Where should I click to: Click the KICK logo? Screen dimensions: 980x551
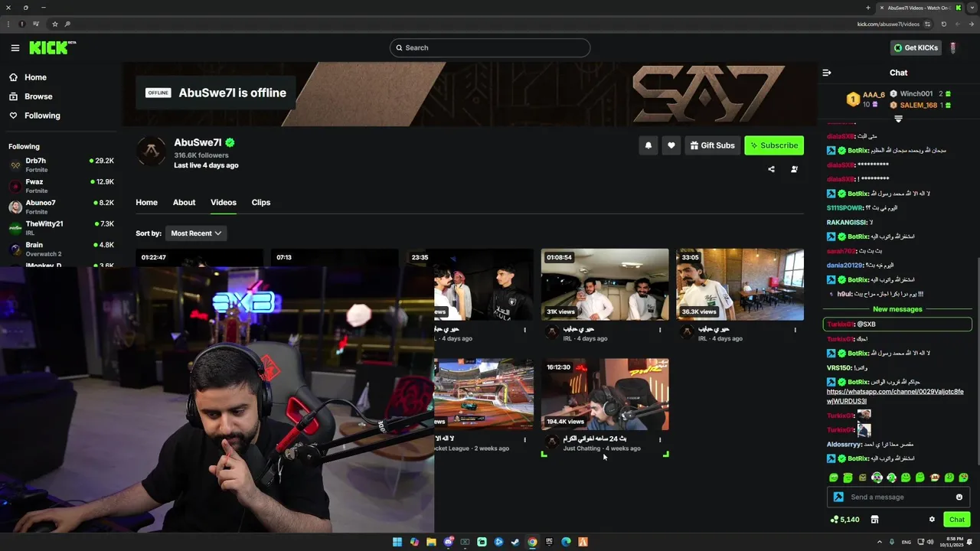click(52, 47)
